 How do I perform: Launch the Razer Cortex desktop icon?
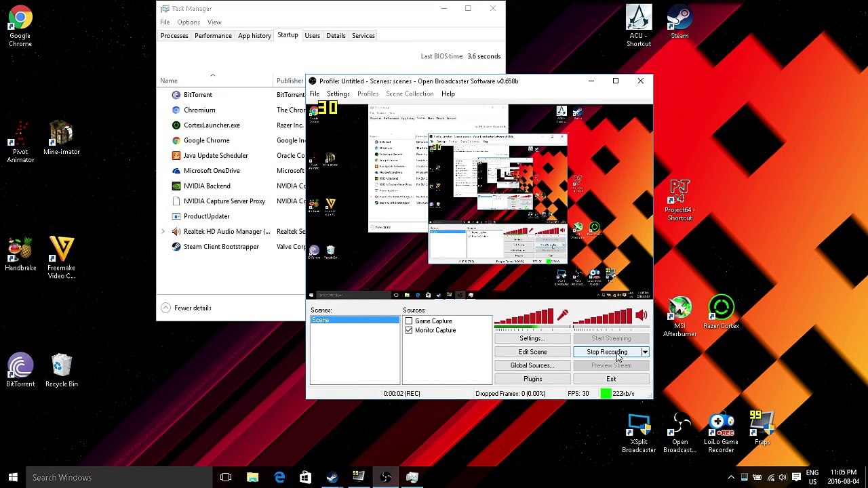pyautogui.click(x=721, y=312)
